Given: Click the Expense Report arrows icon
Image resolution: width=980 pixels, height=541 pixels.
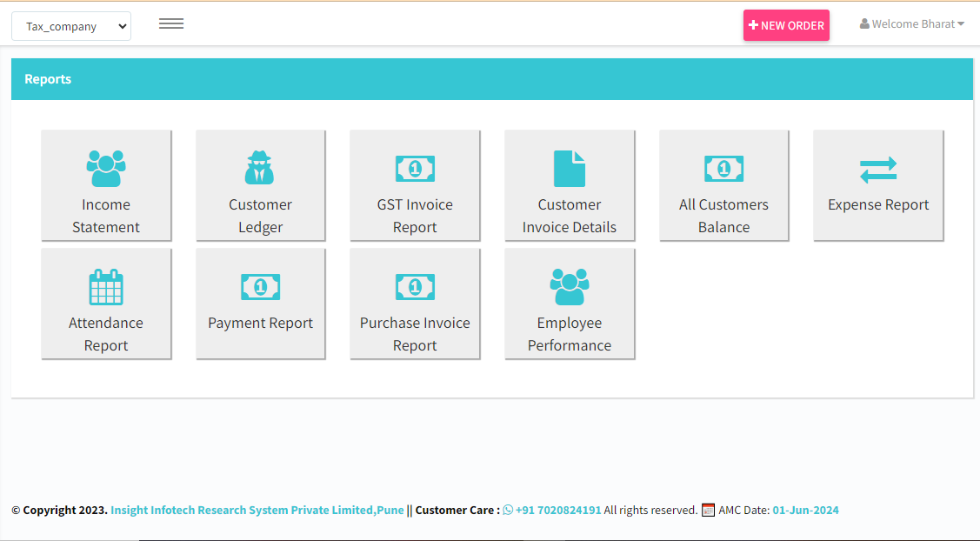Looking at the screenshot, I should tap(878, 170).
